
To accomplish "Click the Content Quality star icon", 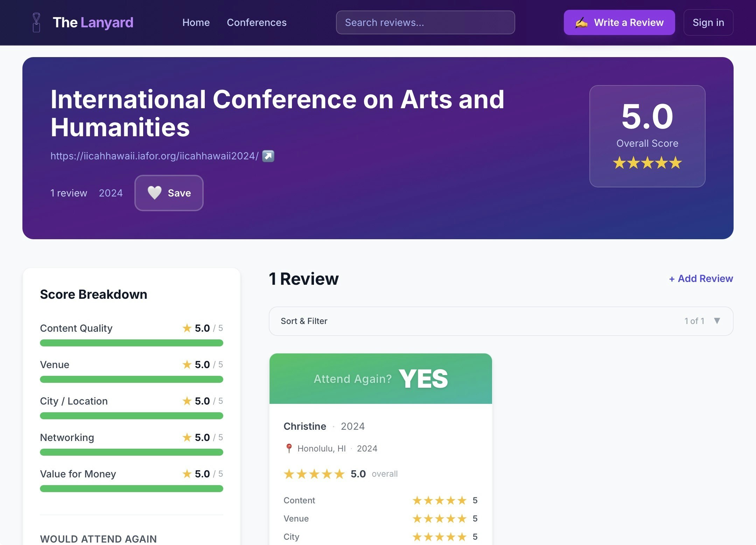I will (x=187, y=328).
